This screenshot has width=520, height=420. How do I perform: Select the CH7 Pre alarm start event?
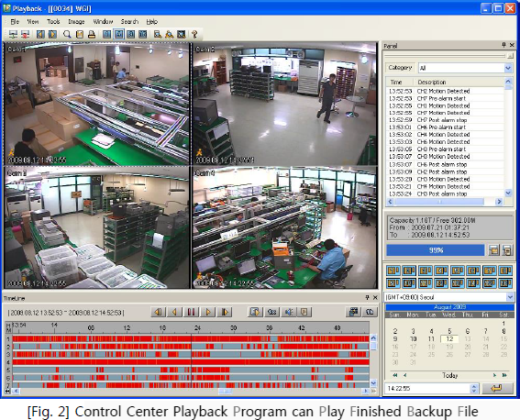point(445,98)
